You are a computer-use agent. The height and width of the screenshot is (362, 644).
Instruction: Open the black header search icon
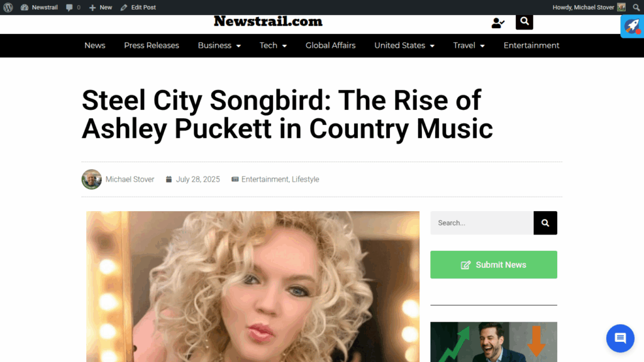point(524,21)
